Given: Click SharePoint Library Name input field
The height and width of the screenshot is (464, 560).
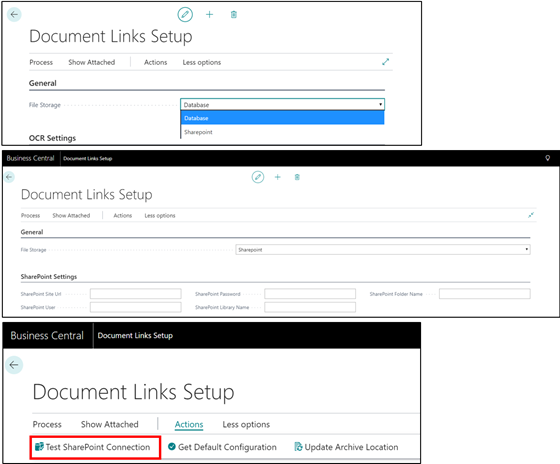Looking at the screenshot, I should coord(310,307).
